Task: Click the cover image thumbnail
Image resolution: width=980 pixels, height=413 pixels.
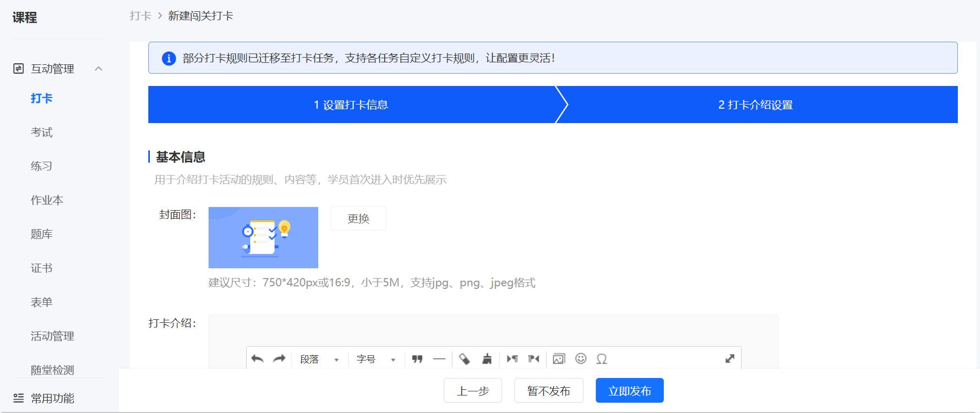Action: point(263,237)
